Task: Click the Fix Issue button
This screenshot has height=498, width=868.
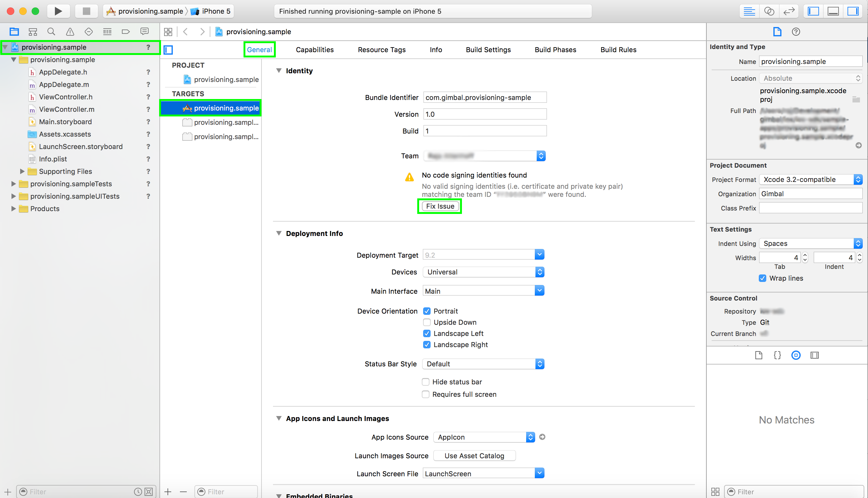Action: coord(440,206)
